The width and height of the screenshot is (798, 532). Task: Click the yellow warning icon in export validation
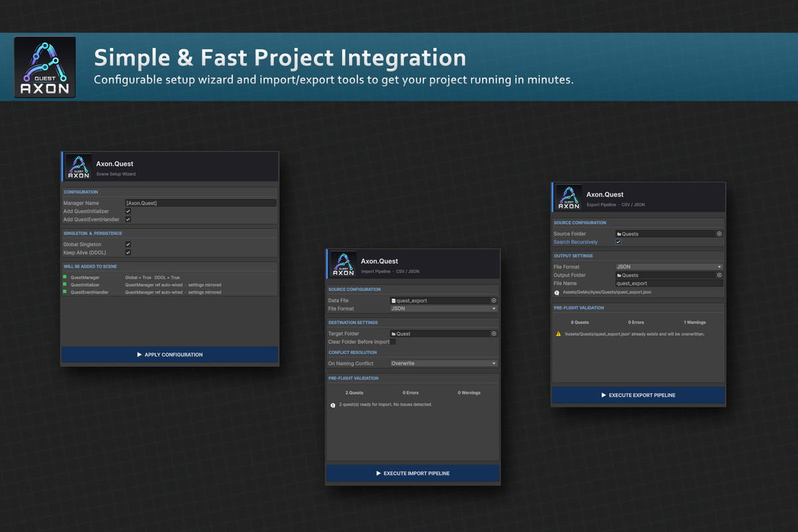(558, 334)
